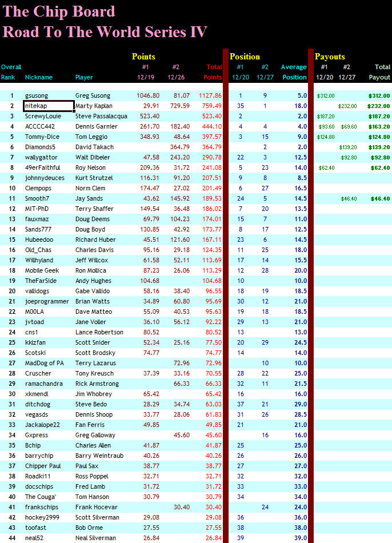The height and width of the screenshot is (543, 392).
Task: Select player name Greg Susong
Action: click(x=93, y=96)
